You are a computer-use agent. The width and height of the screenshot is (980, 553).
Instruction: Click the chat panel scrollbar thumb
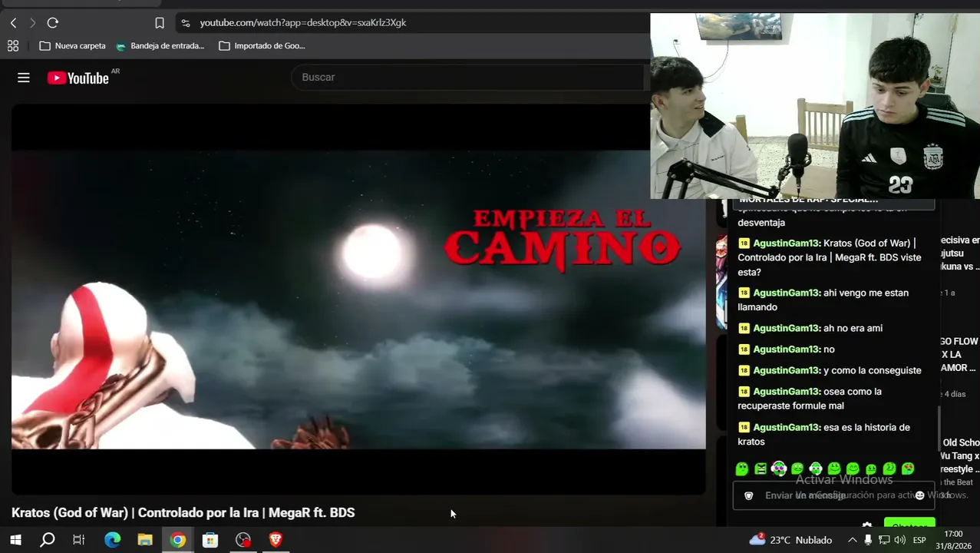(x=938, y=429)
